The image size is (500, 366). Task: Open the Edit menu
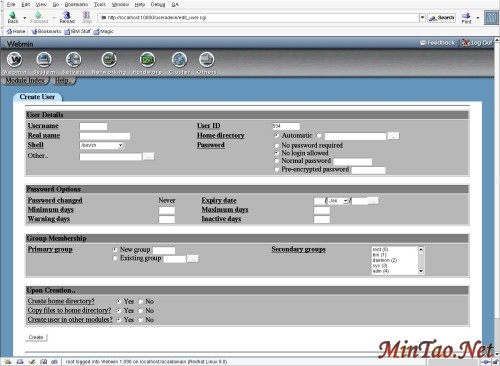coord(25,4)
